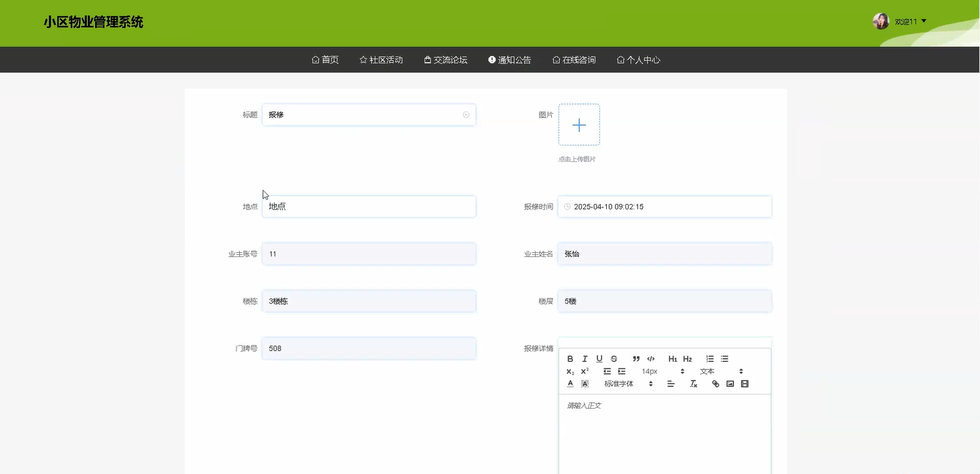Insert an ordered numbered list
This screenshot has height=474, width=980.
click(710, 358)
